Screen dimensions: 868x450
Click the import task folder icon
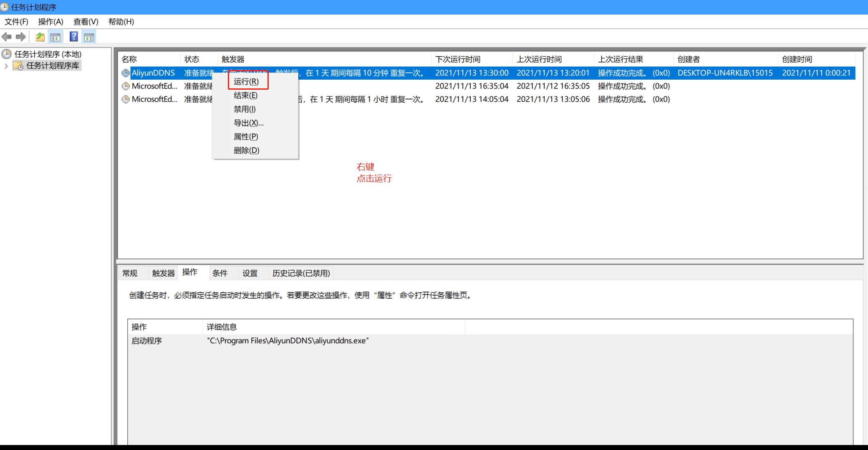pyautogui.click(x=40, y=37)
